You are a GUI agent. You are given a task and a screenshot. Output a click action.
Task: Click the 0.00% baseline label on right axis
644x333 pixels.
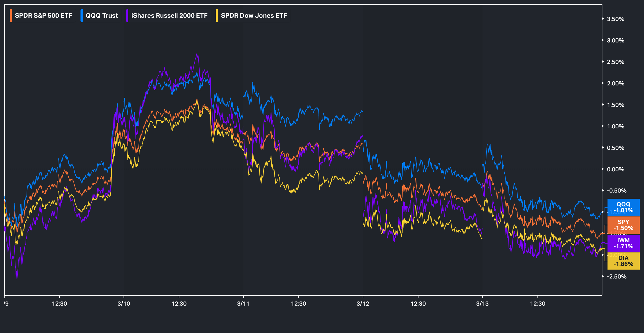[x=616, y=169]
